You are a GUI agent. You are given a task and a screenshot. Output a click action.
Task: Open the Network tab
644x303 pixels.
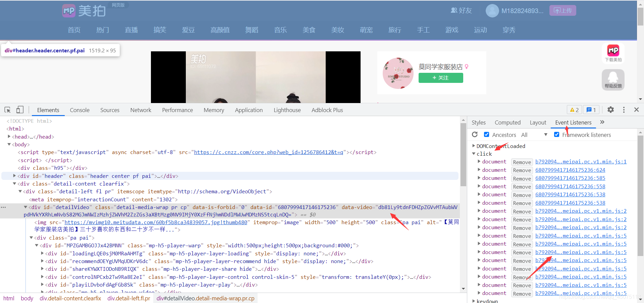click(141, 110)
